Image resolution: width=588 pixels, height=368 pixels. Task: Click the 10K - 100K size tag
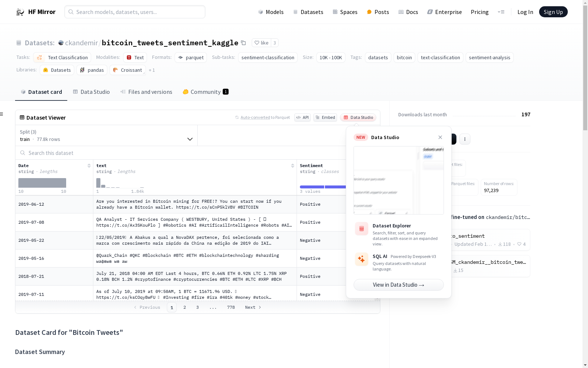coord(331,57)
